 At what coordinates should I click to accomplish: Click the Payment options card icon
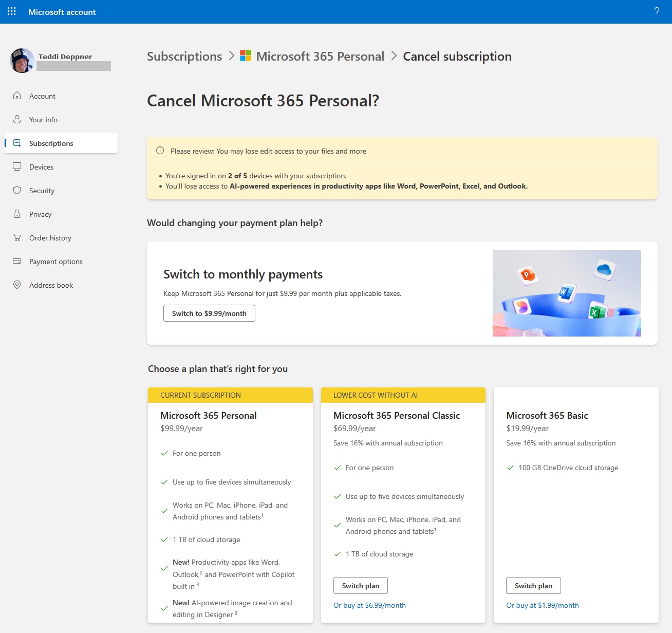coord(17,261)
